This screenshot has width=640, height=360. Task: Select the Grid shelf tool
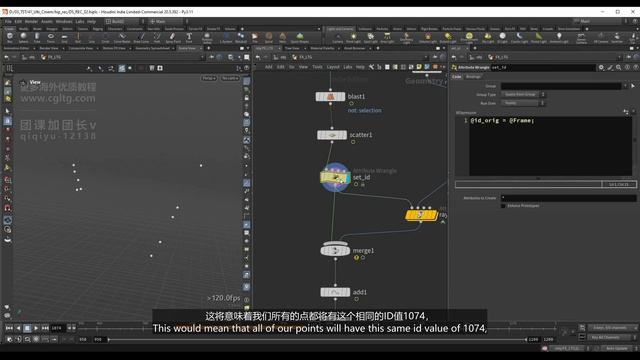tap(64, 38)
